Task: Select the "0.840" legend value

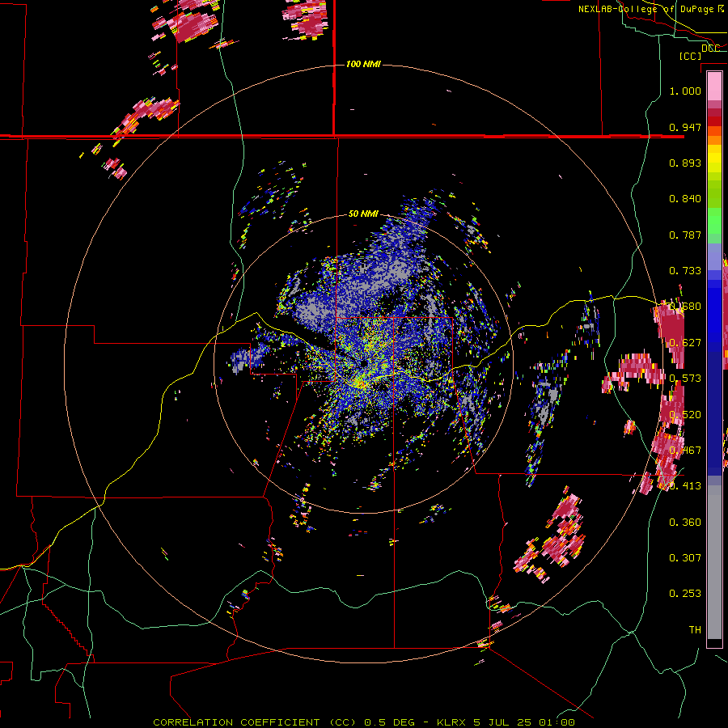Action: [x=685, y=199]
